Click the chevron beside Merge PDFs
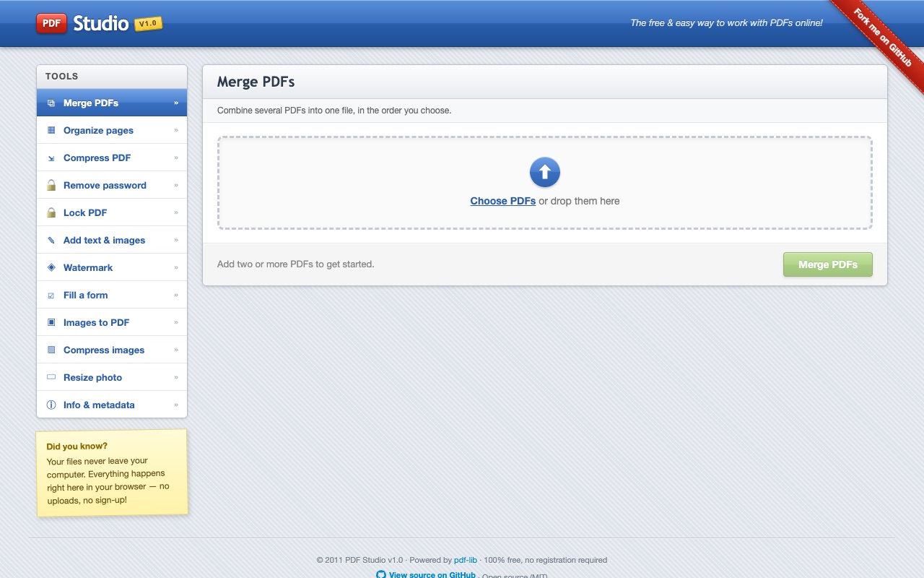Viewport: 924px width, 578px height. [175, 103]
